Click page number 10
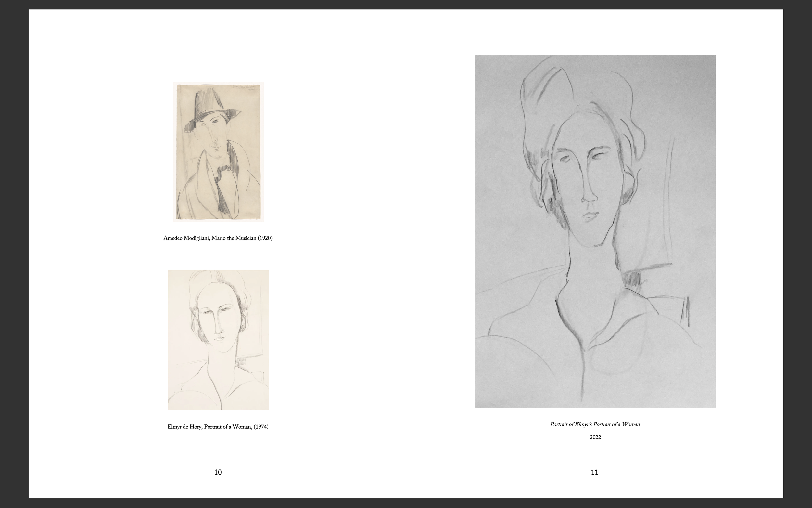This screenshot has height=508, width=812. [x=218, y=472]
